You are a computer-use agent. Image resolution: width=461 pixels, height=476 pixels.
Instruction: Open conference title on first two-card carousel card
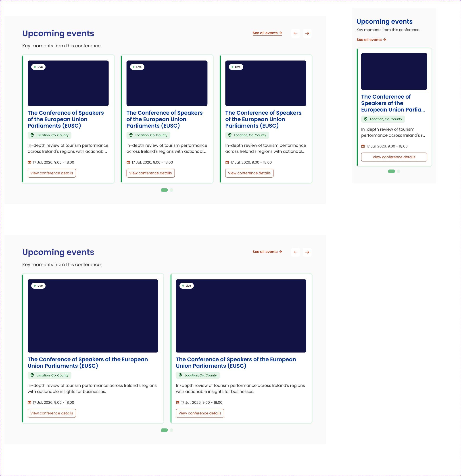coord(88,363)
